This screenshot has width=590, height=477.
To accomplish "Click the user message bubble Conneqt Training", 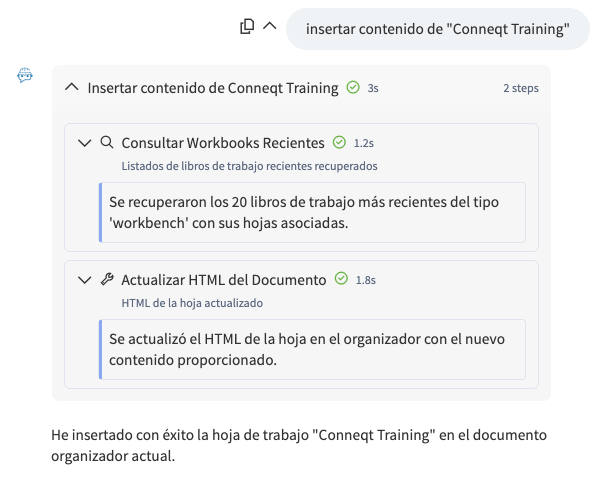I will [437, 29].
